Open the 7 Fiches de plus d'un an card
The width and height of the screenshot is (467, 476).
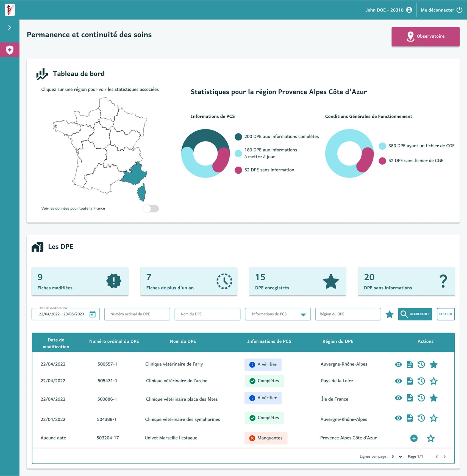pos(189,281)
